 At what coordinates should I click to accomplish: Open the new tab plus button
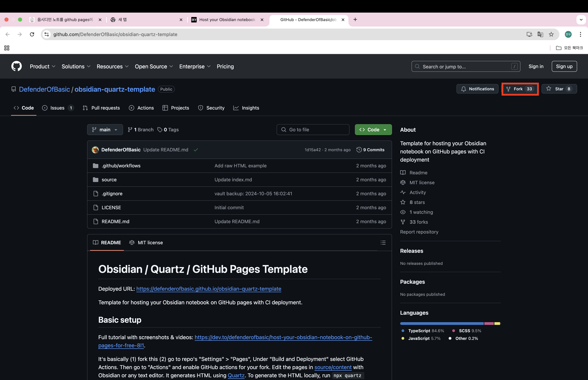(x=355, y=20)
